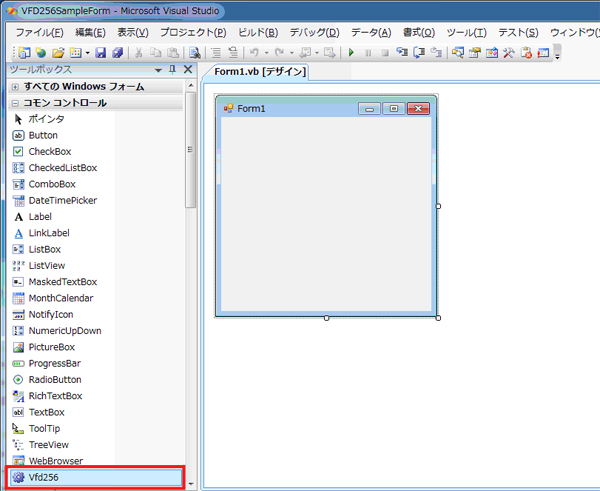
Task: Open the 表示(V) menu
Action: click(x=133, y=33)
